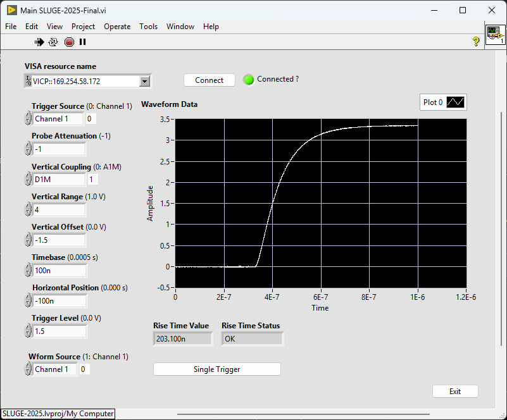This screenshot has width=507, height=420.
Task: Abort execution with the red stop icon
Action: [x=69, y=42]
